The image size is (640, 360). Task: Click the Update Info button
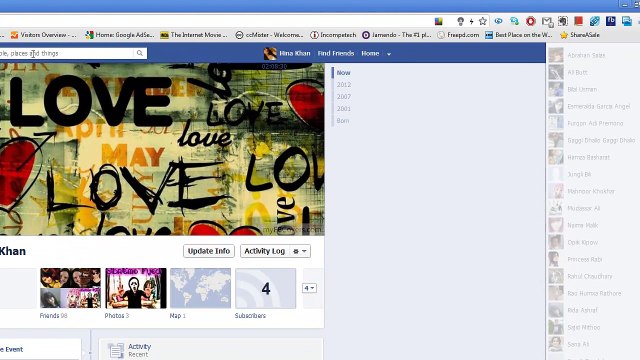(x=209, y=251)
